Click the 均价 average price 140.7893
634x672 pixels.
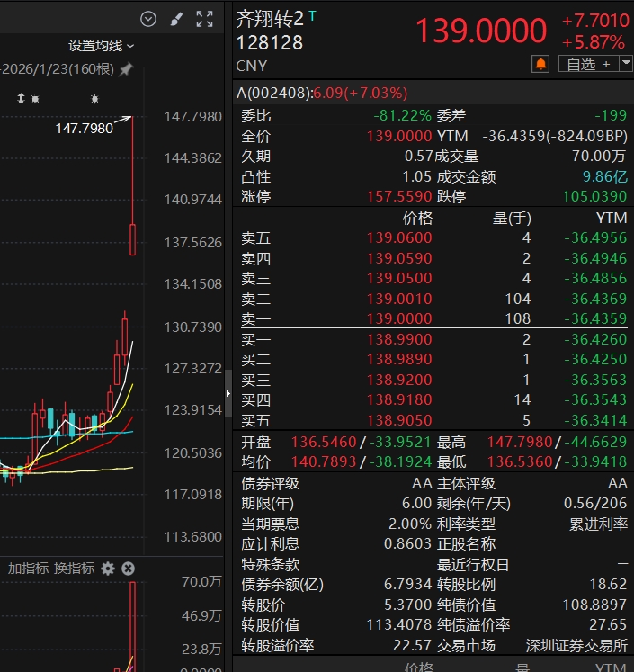(324, 461)
